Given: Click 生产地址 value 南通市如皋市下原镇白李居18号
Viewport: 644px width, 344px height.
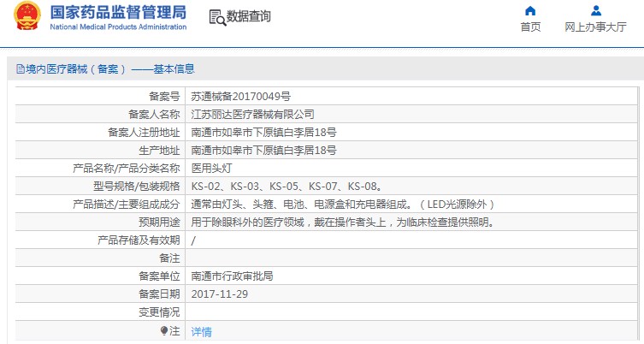Looking at the screenshot, I should pyautogui.click(x=263, y=151).
